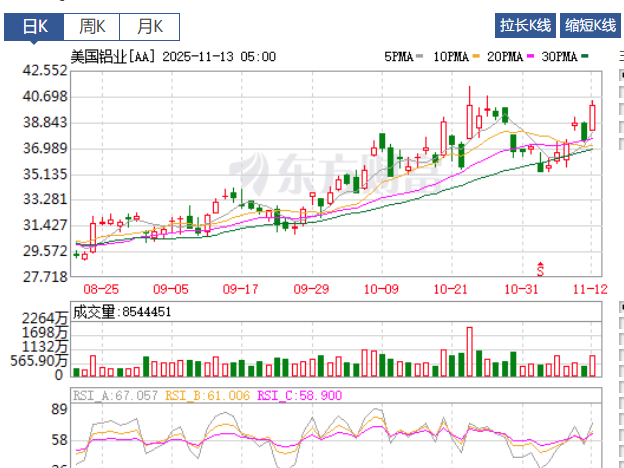Image resolution: width=624 pixels, height=468 pixels.
Task: Click the 89 RSI axis label
Action: 59,410
